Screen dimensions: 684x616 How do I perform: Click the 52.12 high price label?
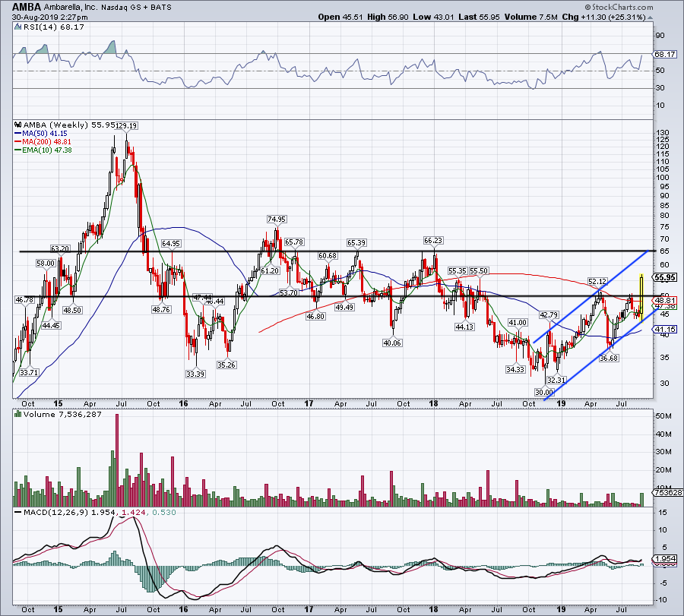click(597, 282)
